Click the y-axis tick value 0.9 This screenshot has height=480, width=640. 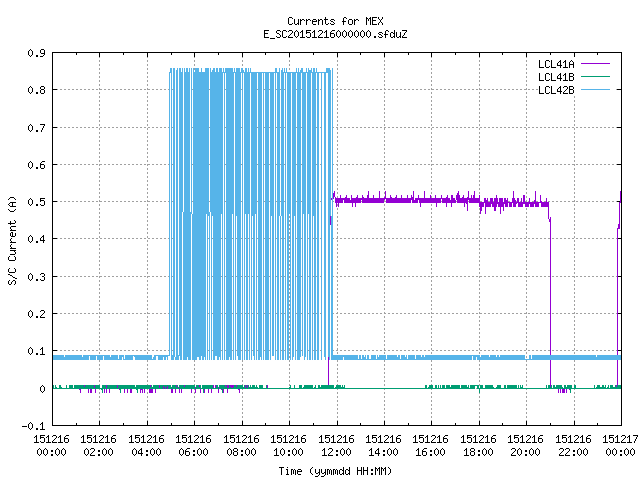click(37, 53)
